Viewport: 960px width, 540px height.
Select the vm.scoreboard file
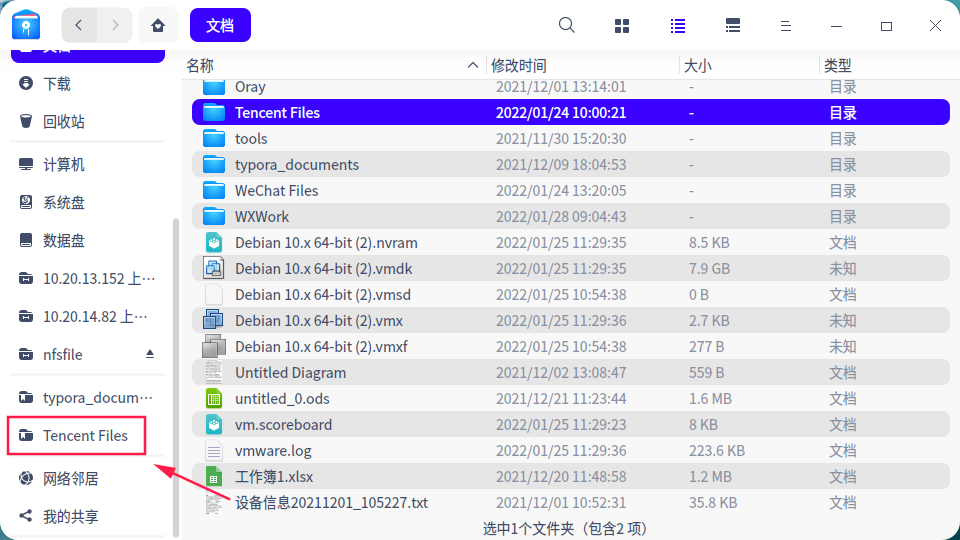[x=571, y=425]
